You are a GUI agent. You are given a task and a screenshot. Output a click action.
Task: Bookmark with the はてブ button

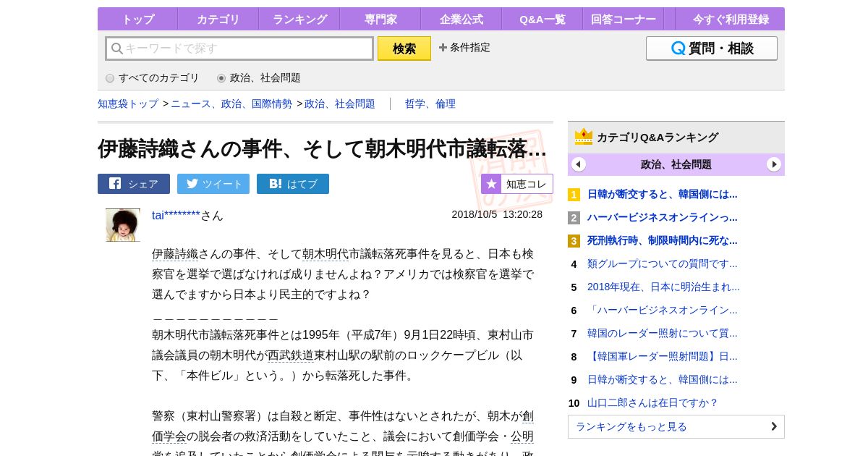(293, 184)
